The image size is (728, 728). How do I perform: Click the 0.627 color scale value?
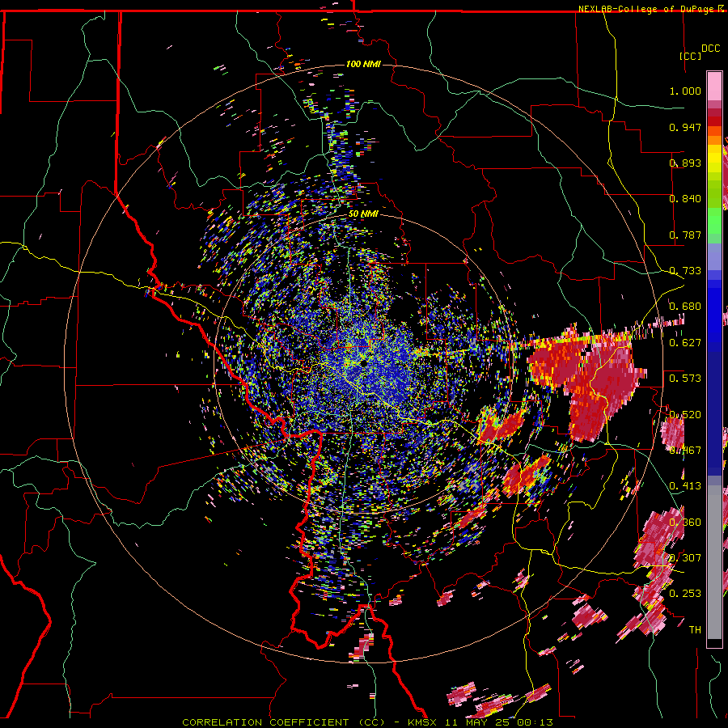[x=685, y=343]
